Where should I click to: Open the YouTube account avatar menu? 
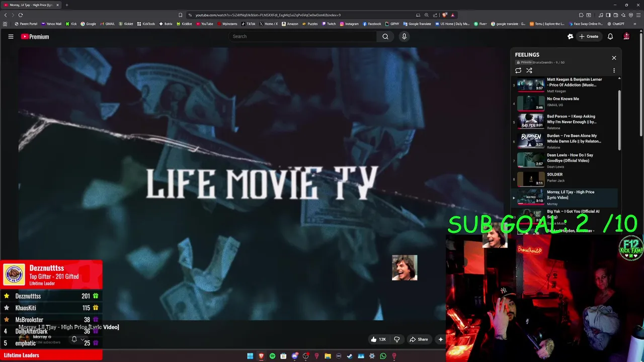626,36
